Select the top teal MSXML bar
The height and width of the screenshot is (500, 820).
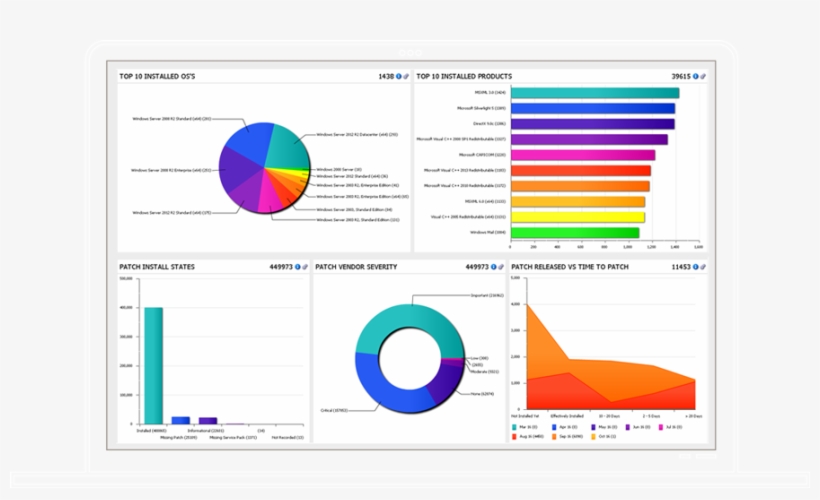click(x=594, y=93)
